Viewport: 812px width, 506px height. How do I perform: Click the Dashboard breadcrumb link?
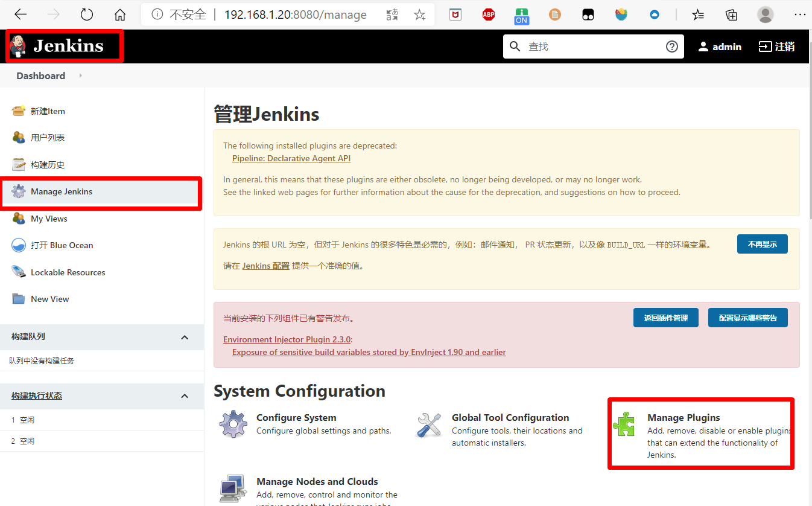pos(41,75)
